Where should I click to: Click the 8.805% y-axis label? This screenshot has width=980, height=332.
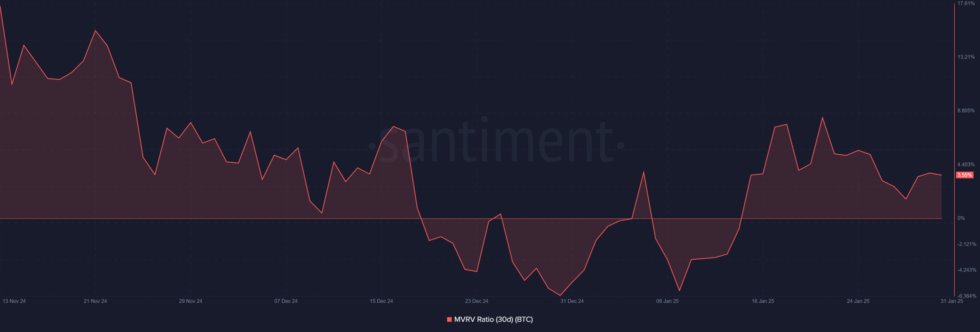pyautogui.click(x=966, y=111)
